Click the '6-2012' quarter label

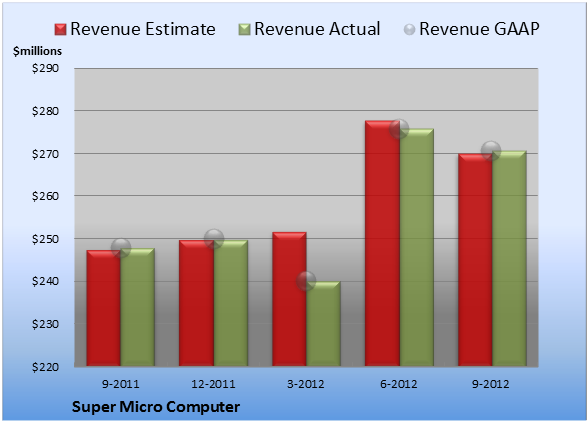click(399, 384)
